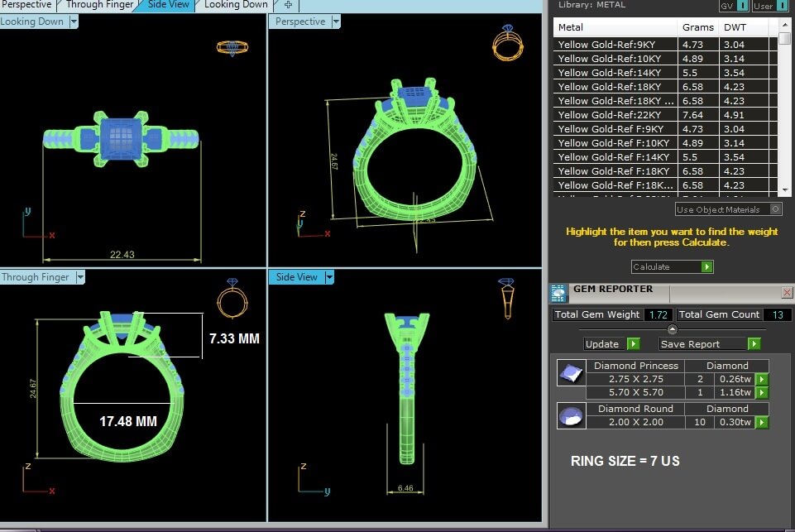Toggle the User library switch

click(x=782, y=6)
